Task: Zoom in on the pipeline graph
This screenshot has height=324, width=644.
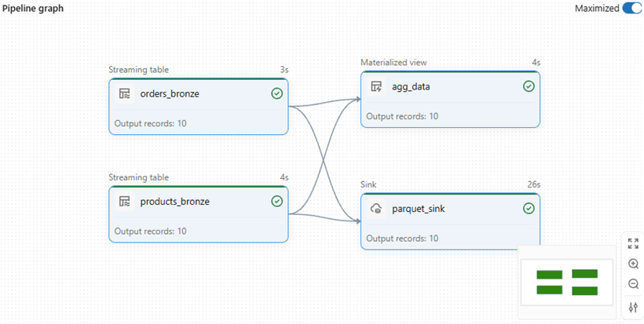Action: point(633,264)
